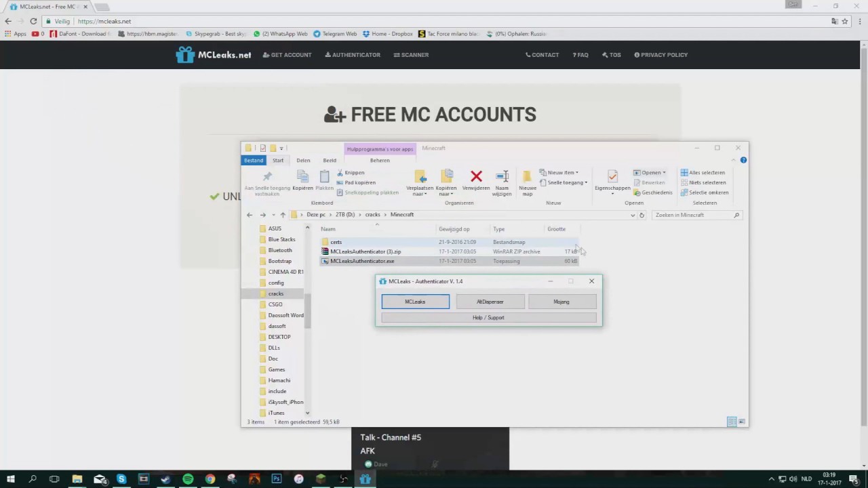The width and height of the screenshot is (868, 488).
Task: Open Help / Support in Authenticator
Action: pos(488,317)
